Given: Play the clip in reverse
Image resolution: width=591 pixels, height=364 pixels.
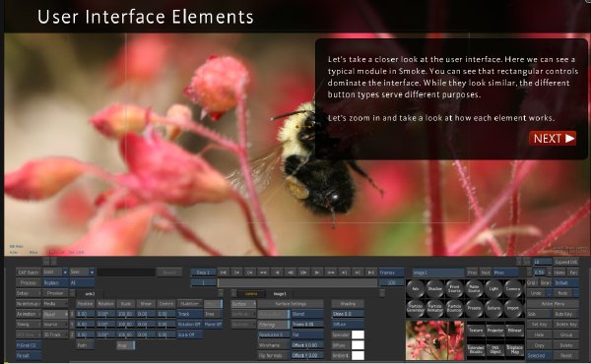Looking at the screenshot, I should [x=277, y=273].
